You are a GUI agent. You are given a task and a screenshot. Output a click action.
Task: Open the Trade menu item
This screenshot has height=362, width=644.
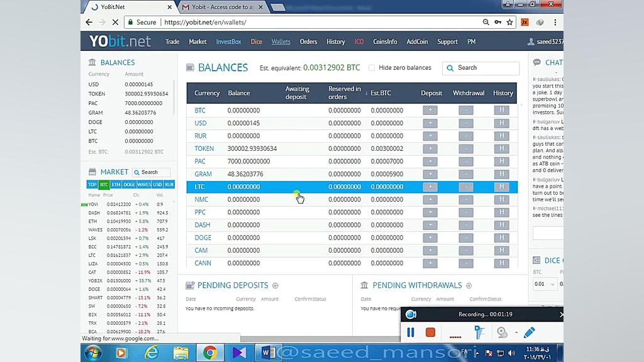(x=172, y=42)
